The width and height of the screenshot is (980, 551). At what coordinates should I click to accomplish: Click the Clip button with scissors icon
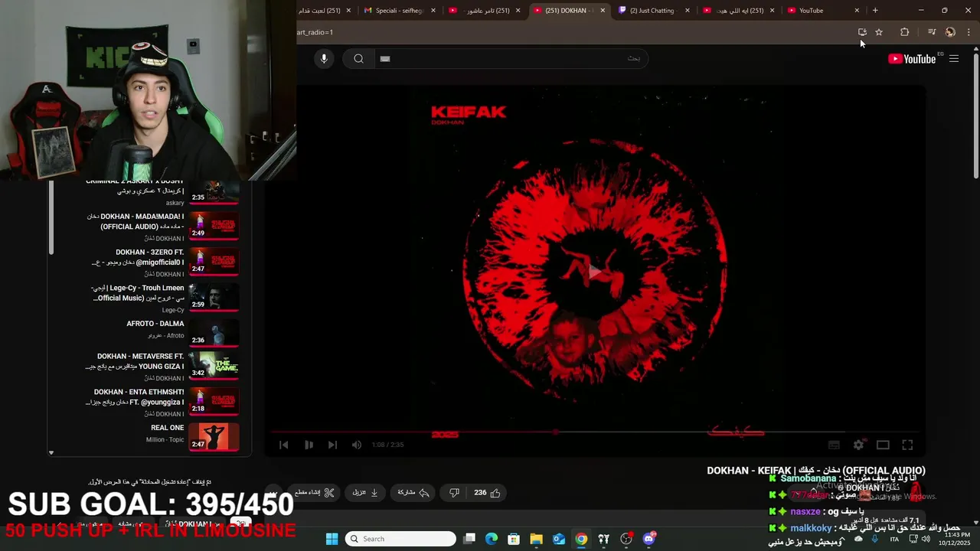[315, 493]
